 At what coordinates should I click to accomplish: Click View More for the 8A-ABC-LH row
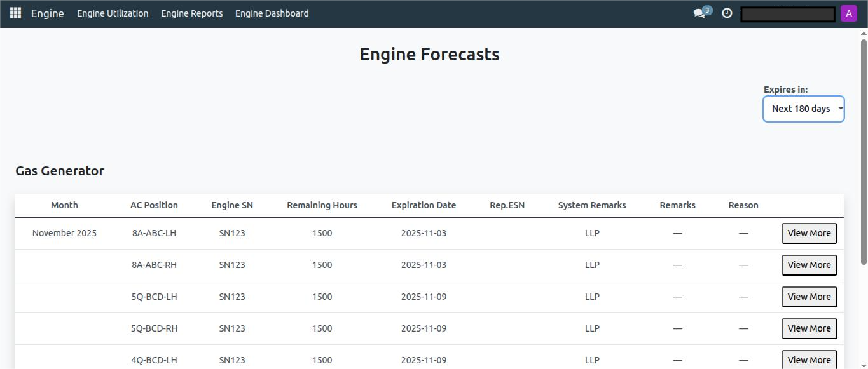pyautogui.click(x=809, y=233)
